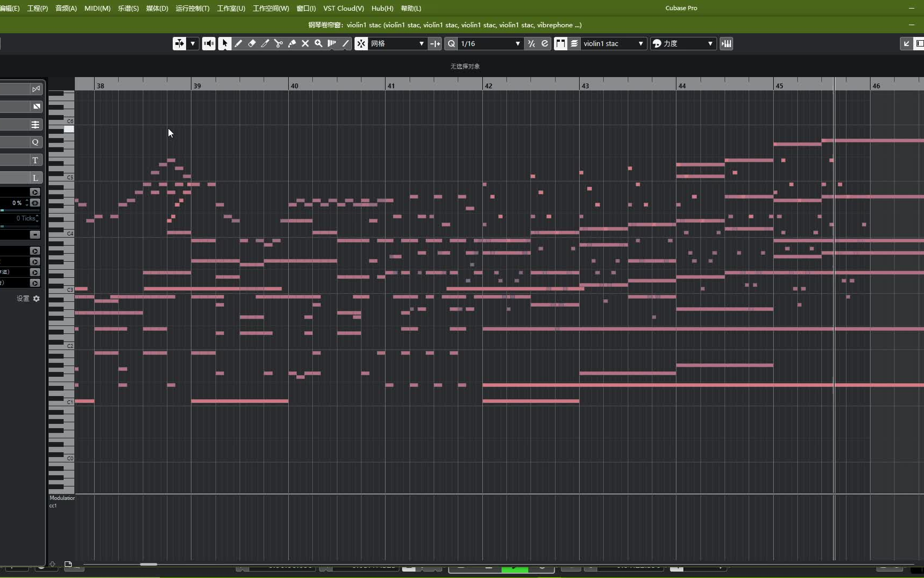Adjust the 0 % value stepper
Screen dimensions: 924x578
coord(27,203)
